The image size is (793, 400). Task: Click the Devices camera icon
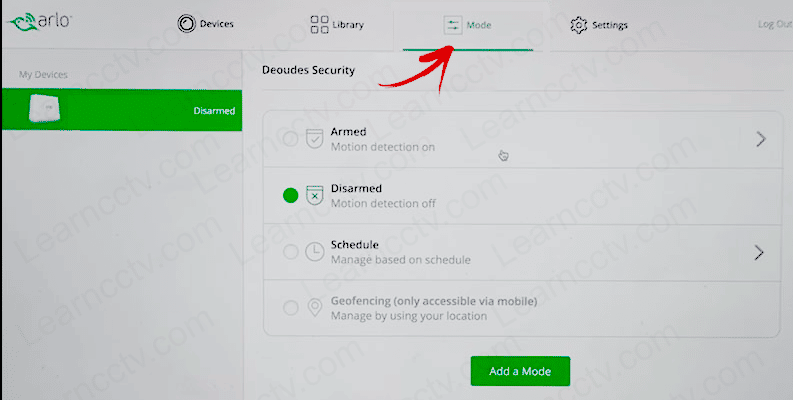(x=185, y=24)
